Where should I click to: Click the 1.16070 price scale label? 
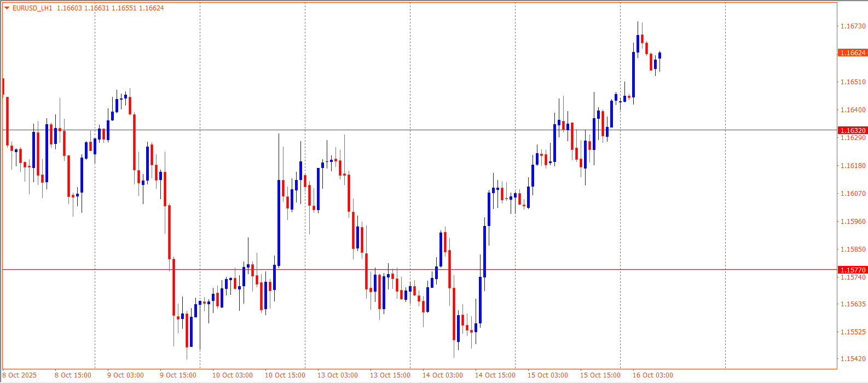click(853, 194)
